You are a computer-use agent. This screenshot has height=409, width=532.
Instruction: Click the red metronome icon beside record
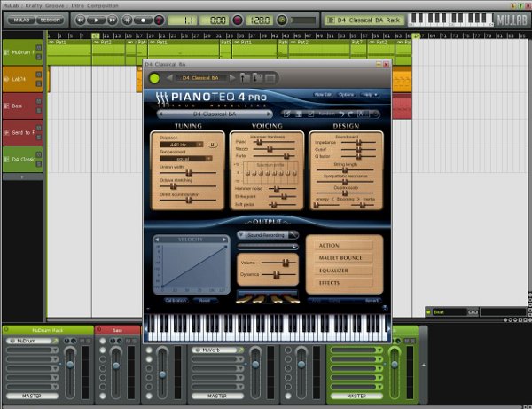tap(159, 20)
